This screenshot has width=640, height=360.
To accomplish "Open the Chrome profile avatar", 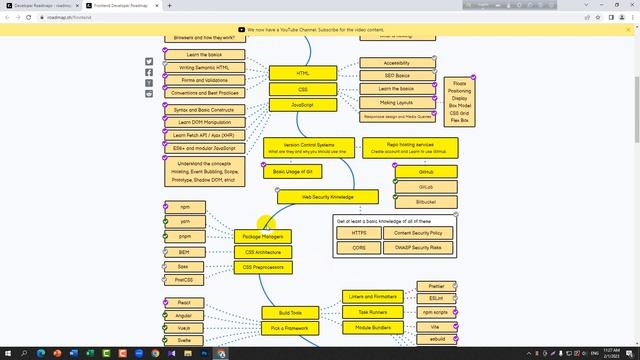I will pyautogui.click(x=622, y=18).
